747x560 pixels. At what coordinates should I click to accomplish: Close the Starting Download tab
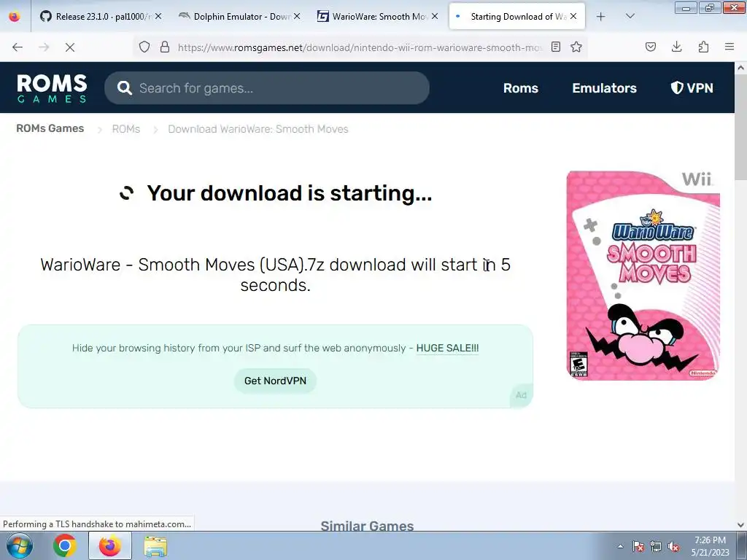pyautogui.click(x=573, y=16)
